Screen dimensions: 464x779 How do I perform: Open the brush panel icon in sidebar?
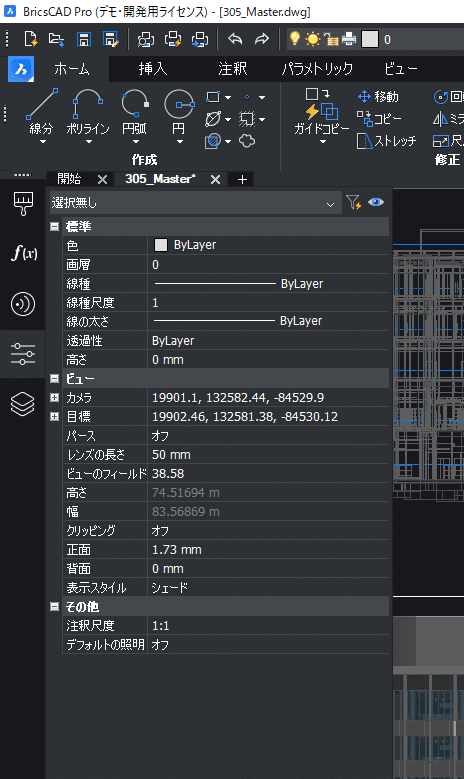tap(23, 203)
